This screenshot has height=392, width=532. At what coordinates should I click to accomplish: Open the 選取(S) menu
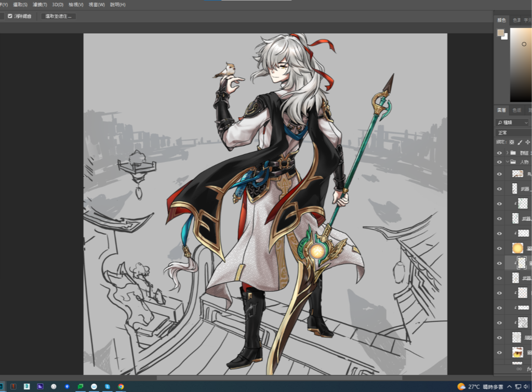coord(20,5)
